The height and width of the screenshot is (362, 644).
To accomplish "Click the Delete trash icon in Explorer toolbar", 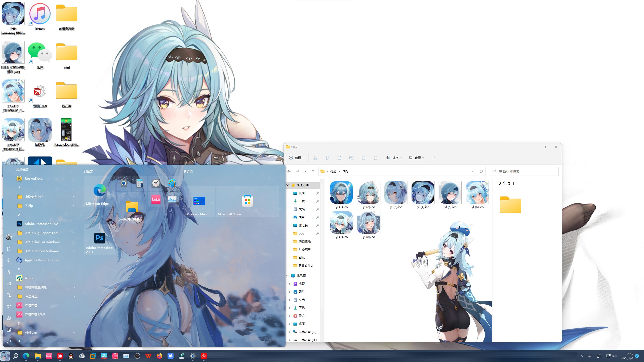I will 375,158.
